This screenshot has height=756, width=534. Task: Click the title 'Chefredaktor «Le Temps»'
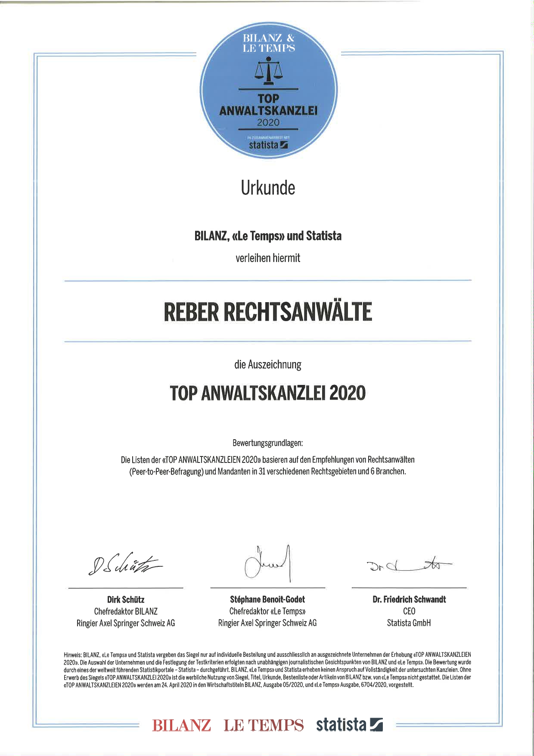pyautogui.click(x=267, y=611)
